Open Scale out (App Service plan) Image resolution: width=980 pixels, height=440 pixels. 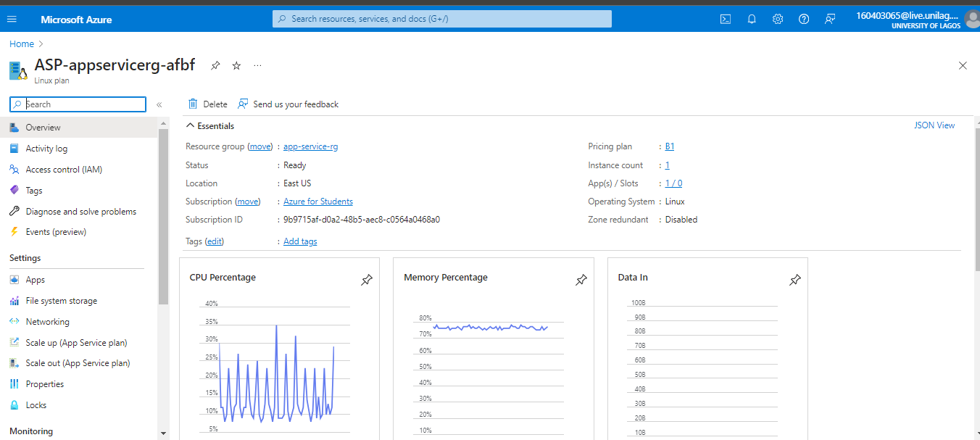79,363
